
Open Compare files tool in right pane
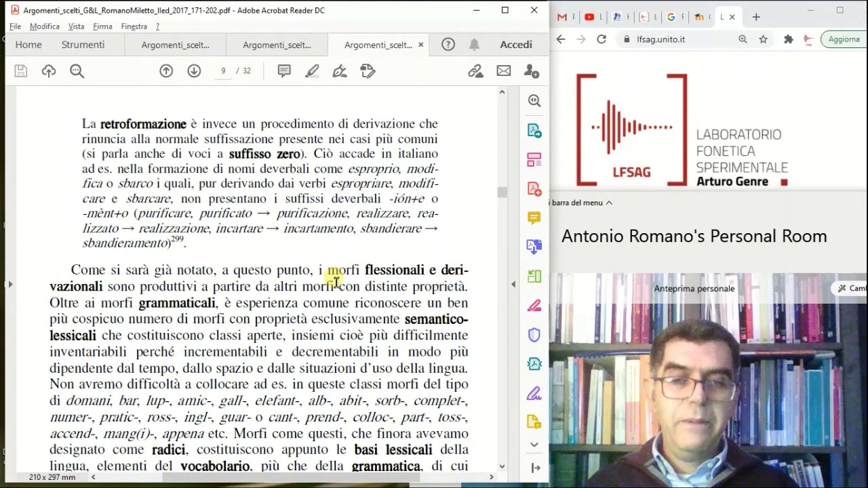[x=534, y=276]
